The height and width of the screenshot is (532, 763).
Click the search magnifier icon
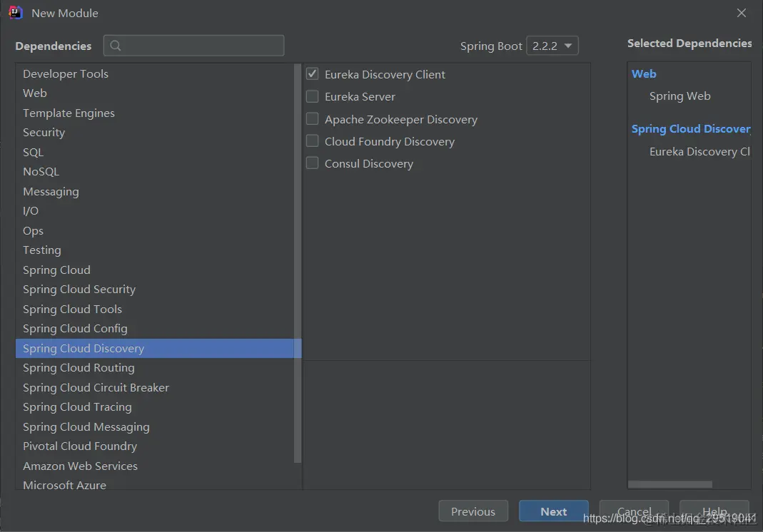[x=116, y=46]
